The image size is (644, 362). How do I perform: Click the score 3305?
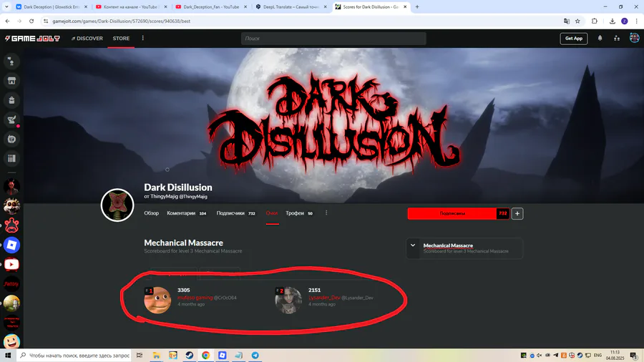(x=184, y=290)
